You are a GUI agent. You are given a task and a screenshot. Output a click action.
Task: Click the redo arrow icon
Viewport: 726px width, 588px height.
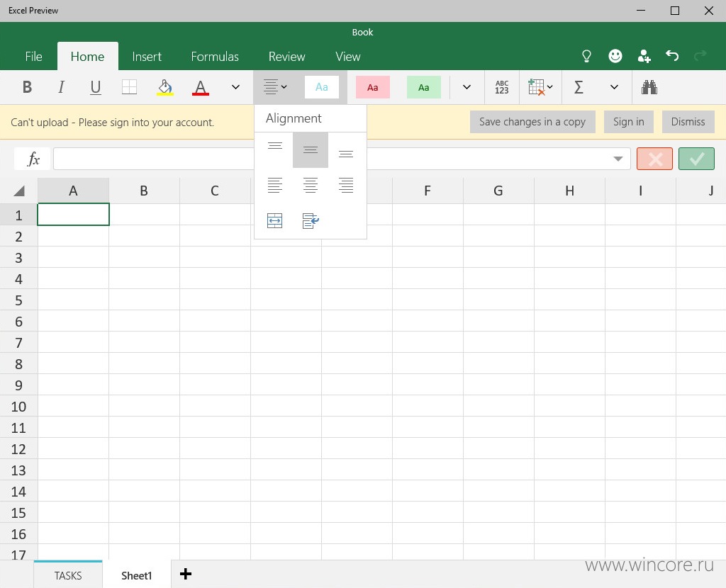coord(700,57)
